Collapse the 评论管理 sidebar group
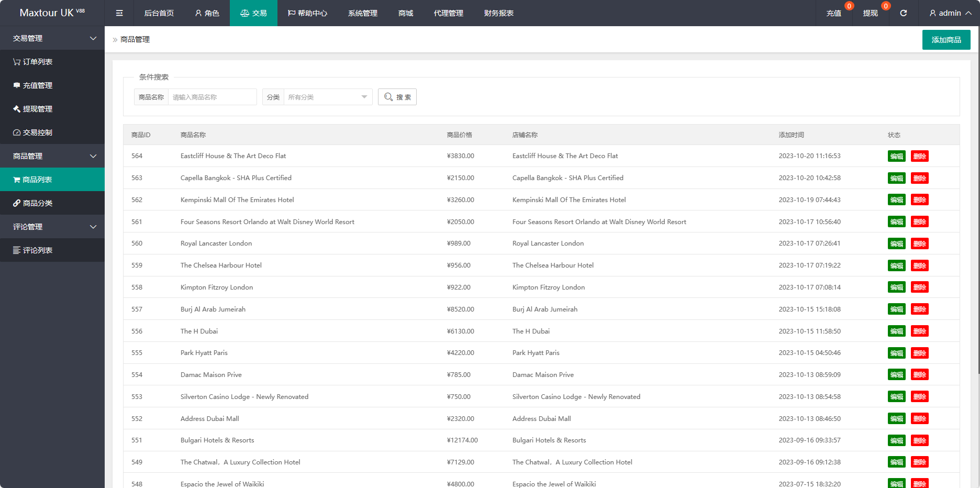 pos(52,227)
